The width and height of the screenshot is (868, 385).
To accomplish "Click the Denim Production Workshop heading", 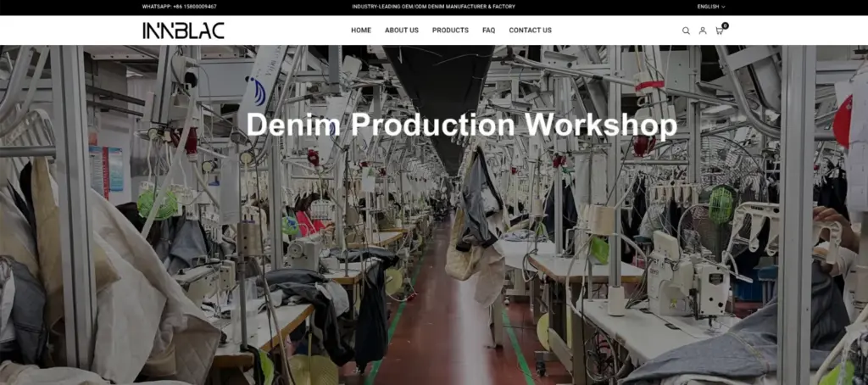I will tap(461, 125).
